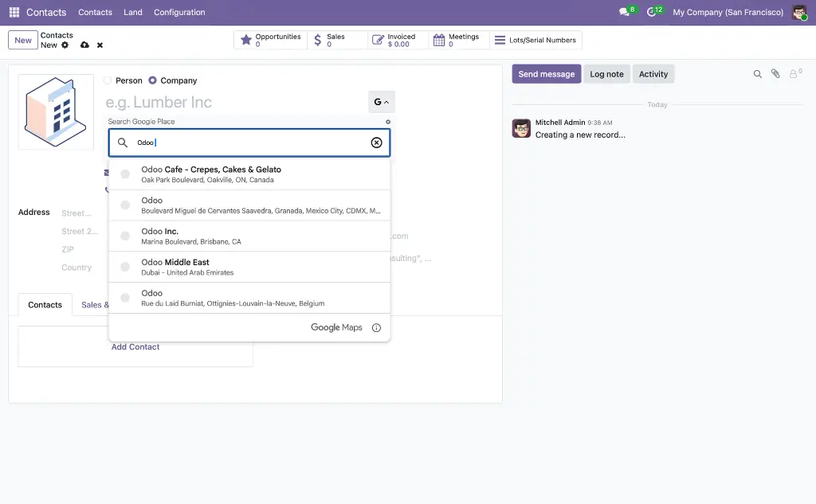This screenshot has height=504, width=816.
Task: Discard changes with the X icon
Action: [100, 45]
